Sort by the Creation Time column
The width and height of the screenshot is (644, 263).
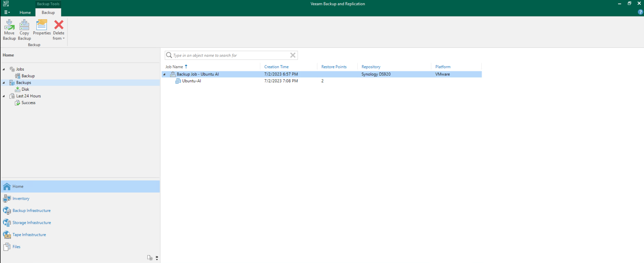click(276, 67)
